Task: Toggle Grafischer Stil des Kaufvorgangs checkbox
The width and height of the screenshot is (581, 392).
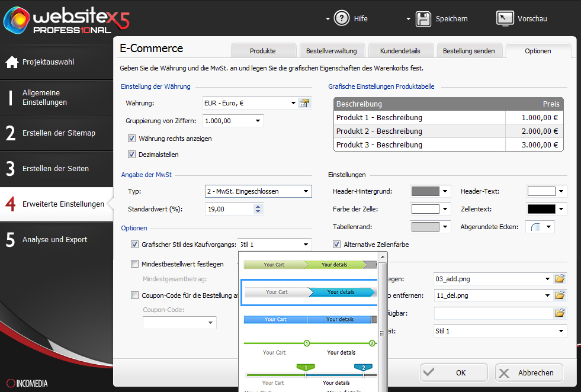Action: click(x=134, y=244)
